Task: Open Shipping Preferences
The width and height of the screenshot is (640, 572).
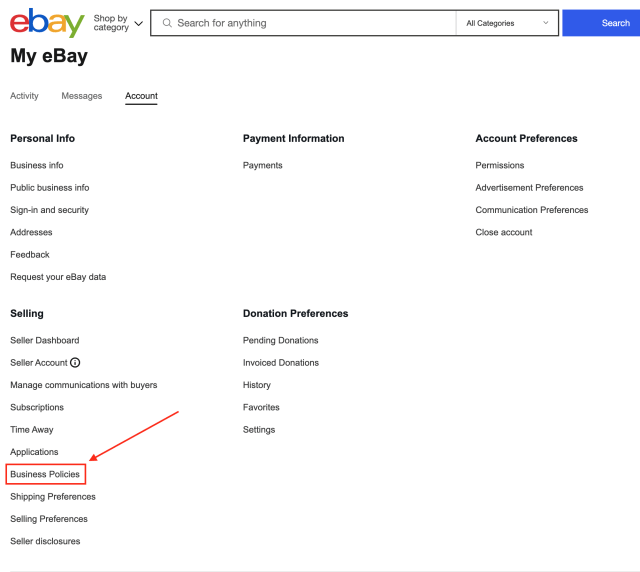Action: pos(53,497)
